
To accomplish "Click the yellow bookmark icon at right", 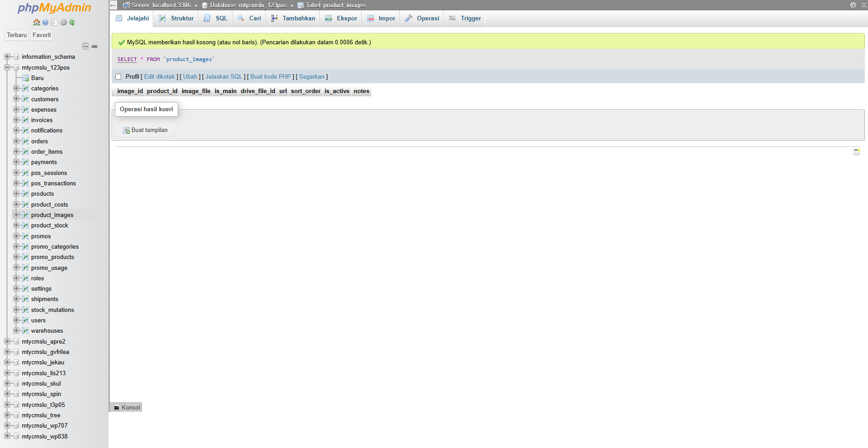I will point(856,152).
